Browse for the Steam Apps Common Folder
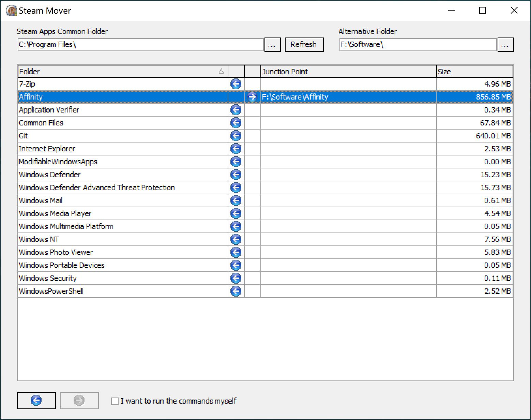Viewport: 531px width, 420px height. (272, 45)
